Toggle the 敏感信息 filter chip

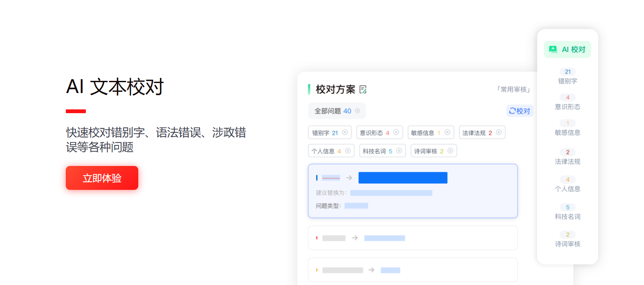pyautogui.click(x=427, y=132)
